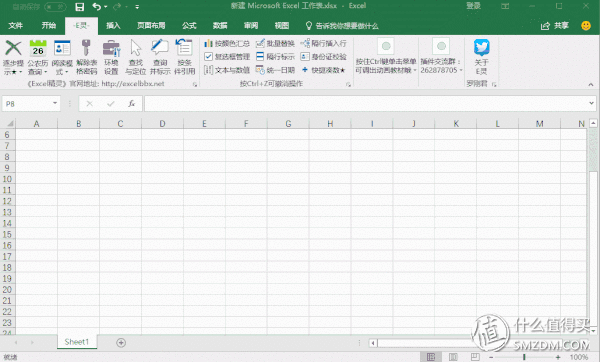Expand the formula bar
Image resolution: width=600 pixels, height=362 pixels.
tap(592, 103)
